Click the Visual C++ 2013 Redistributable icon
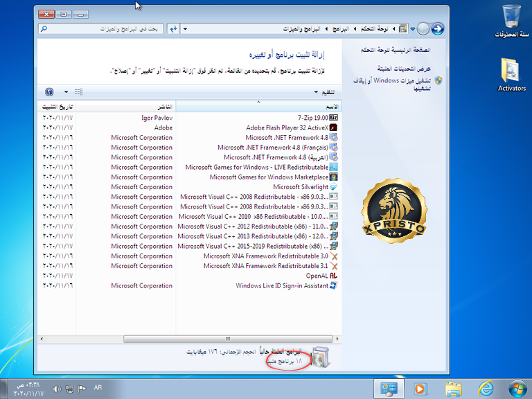The width and height of the screenshot is (532, 399). click(333, 236)
